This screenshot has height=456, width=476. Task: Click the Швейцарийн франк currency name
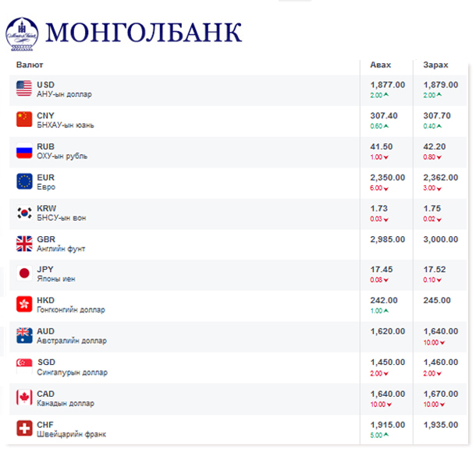[71, 433]
